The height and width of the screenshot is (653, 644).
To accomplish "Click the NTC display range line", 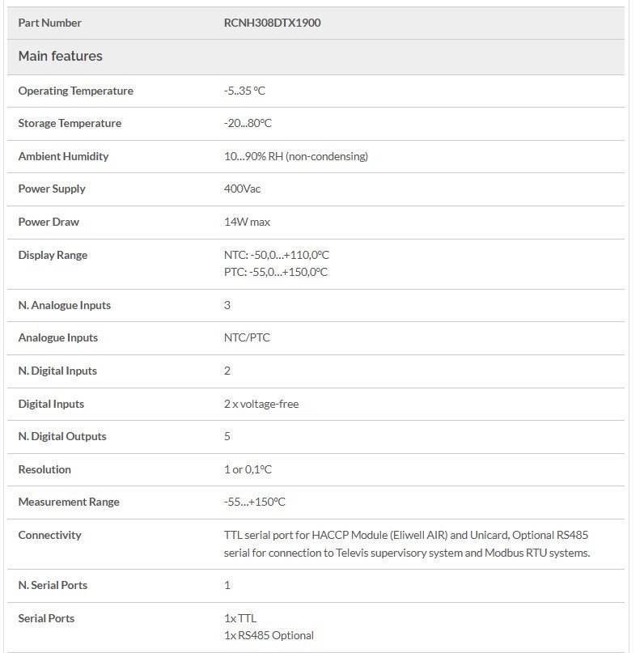I will 275,255.
